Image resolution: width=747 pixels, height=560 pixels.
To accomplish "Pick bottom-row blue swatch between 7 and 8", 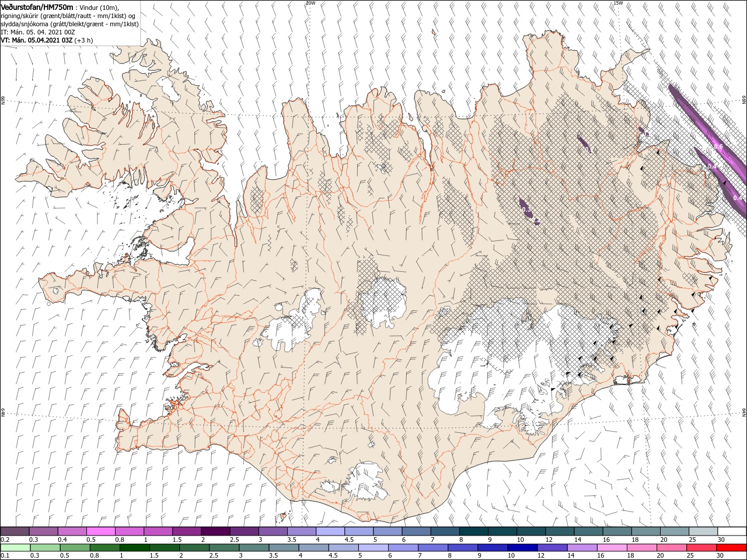I will [x=432, y=548].
